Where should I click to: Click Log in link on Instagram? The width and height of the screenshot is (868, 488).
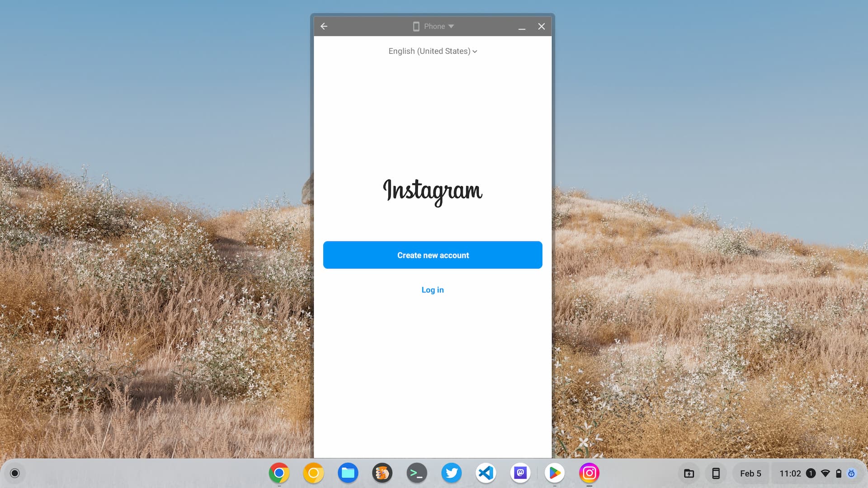click(x=433, y=290)
